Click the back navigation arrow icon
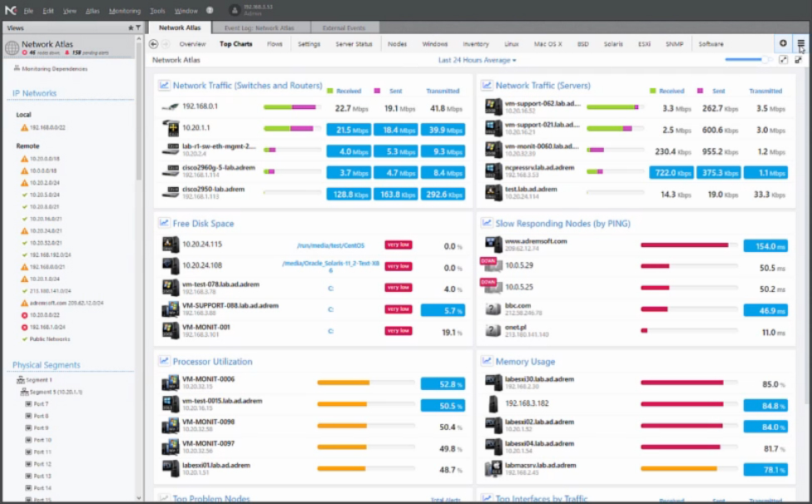The image size is (812, 504). point(153,44)
